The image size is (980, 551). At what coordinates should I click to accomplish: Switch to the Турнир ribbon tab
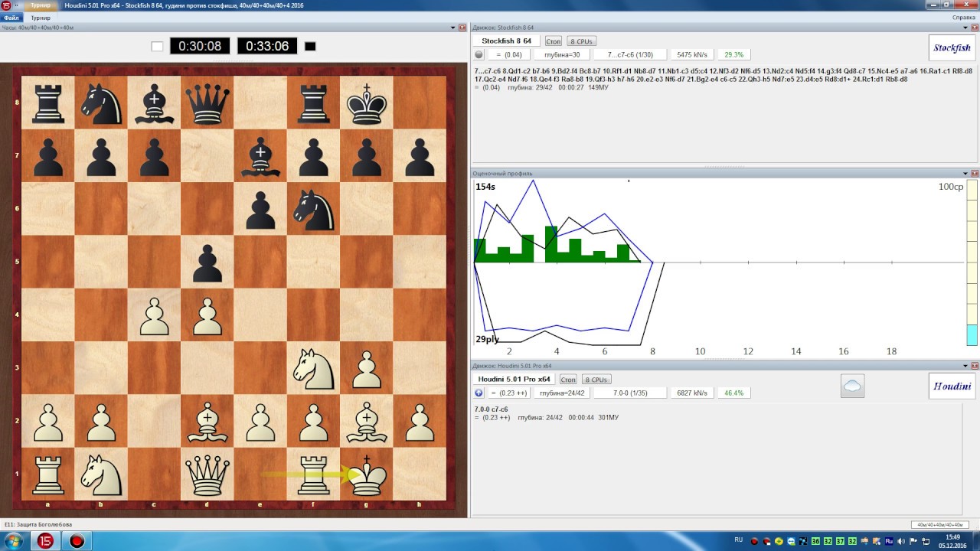[x=41, y=18]
